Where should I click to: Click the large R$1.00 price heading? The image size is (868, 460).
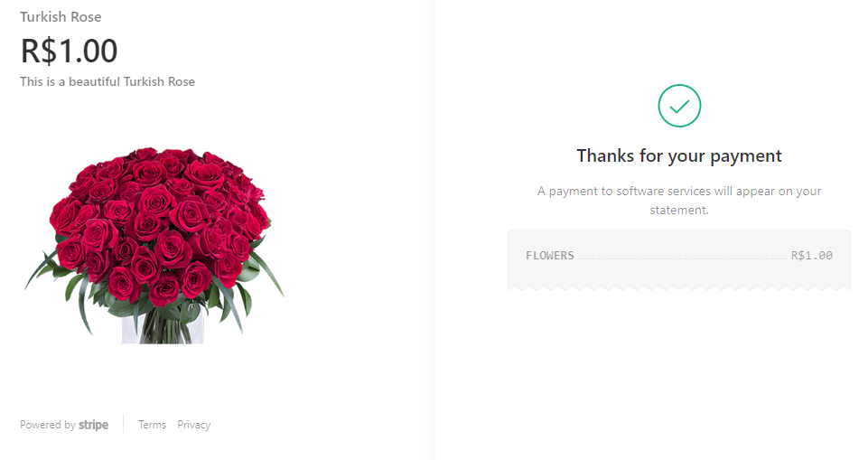(x=69, y=51)
